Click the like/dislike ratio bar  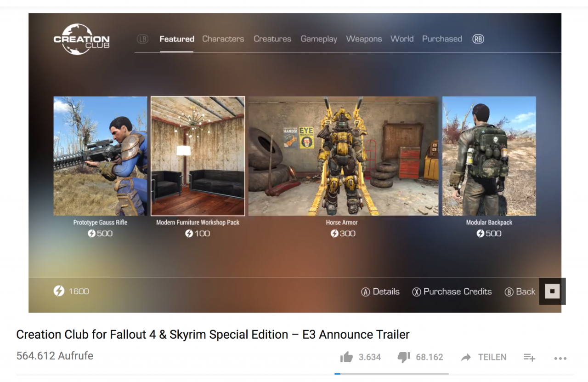coord(392,374)
